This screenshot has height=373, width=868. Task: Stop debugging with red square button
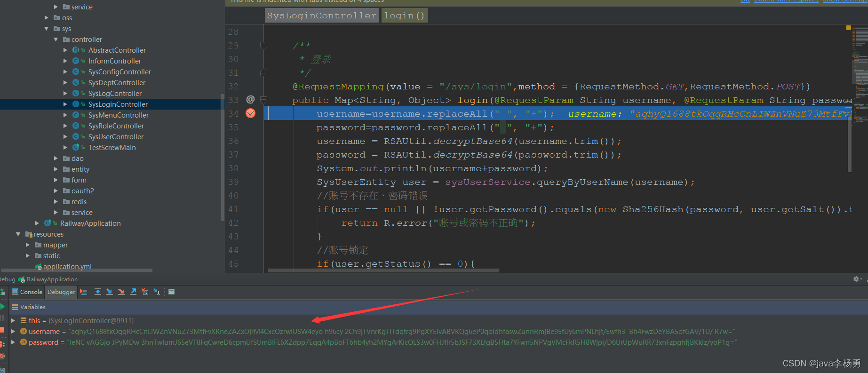tap(2, 330)
